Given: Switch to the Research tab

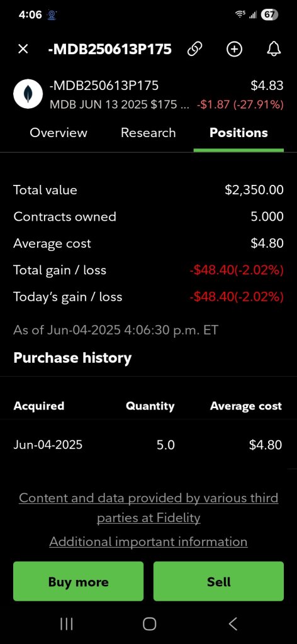Looking at the screenshot, I should click(148, 133).
